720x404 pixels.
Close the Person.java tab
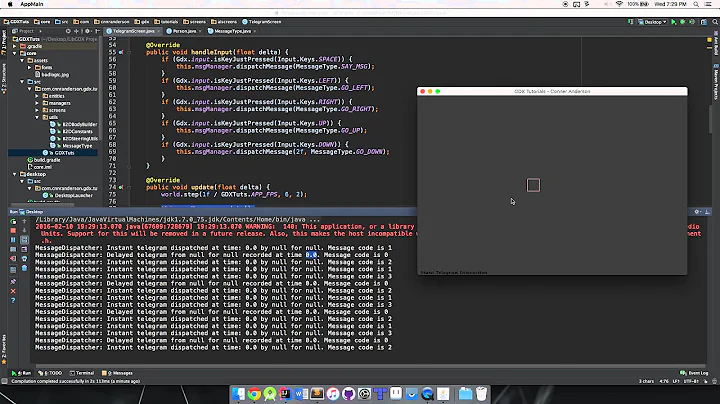(200, 31)
